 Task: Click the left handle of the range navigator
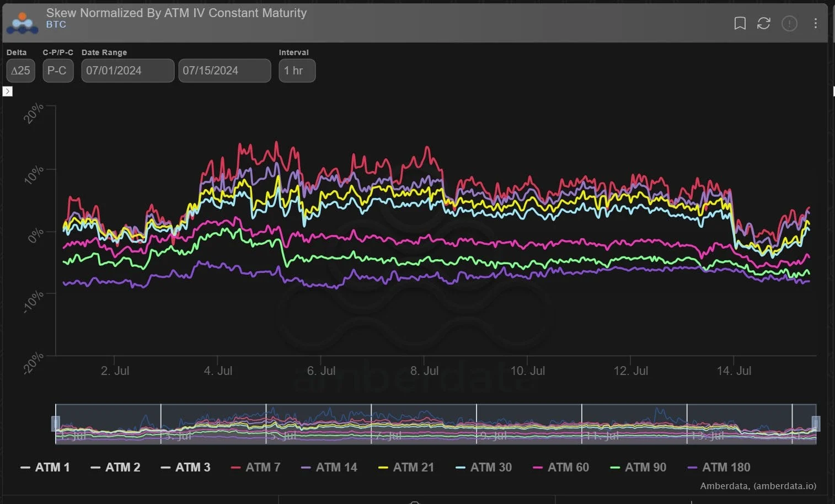click(x=56, y=423)
